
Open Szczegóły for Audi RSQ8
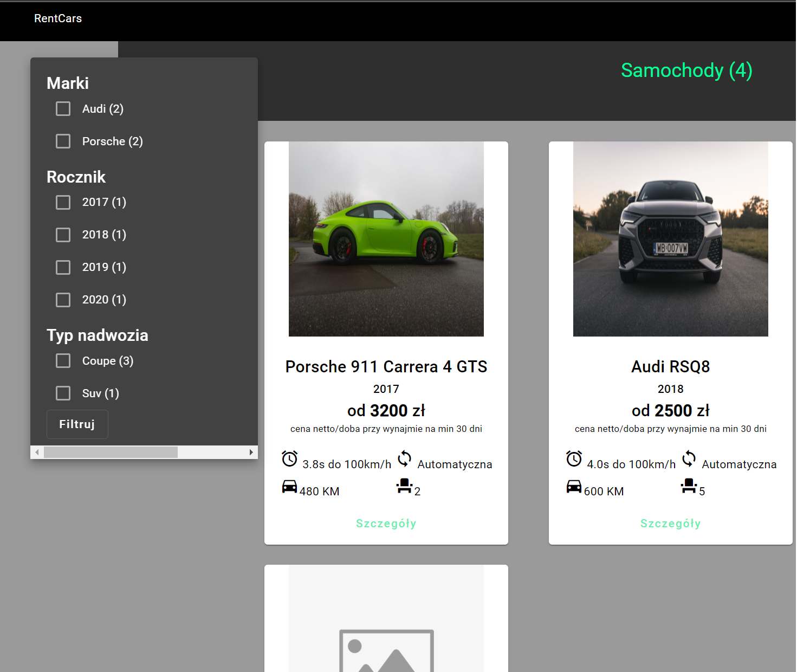(671, 524)
